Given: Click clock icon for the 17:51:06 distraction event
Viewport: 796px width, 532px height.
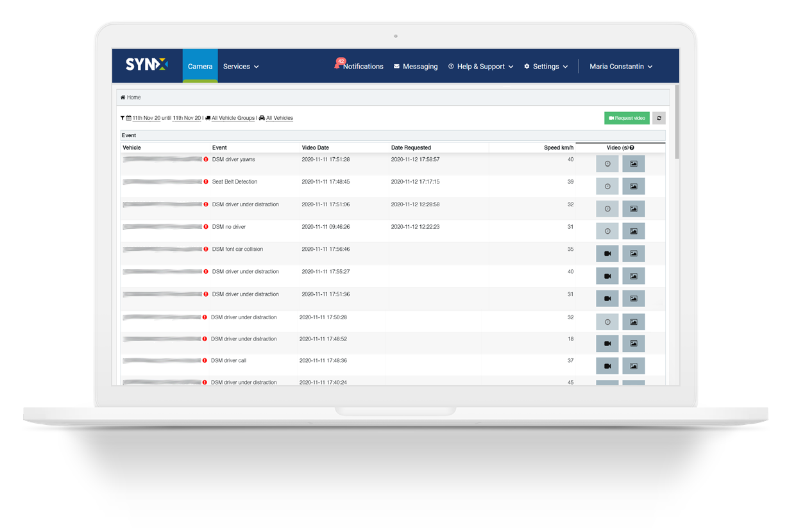Looking at the screenshot, I should [607, 209].
